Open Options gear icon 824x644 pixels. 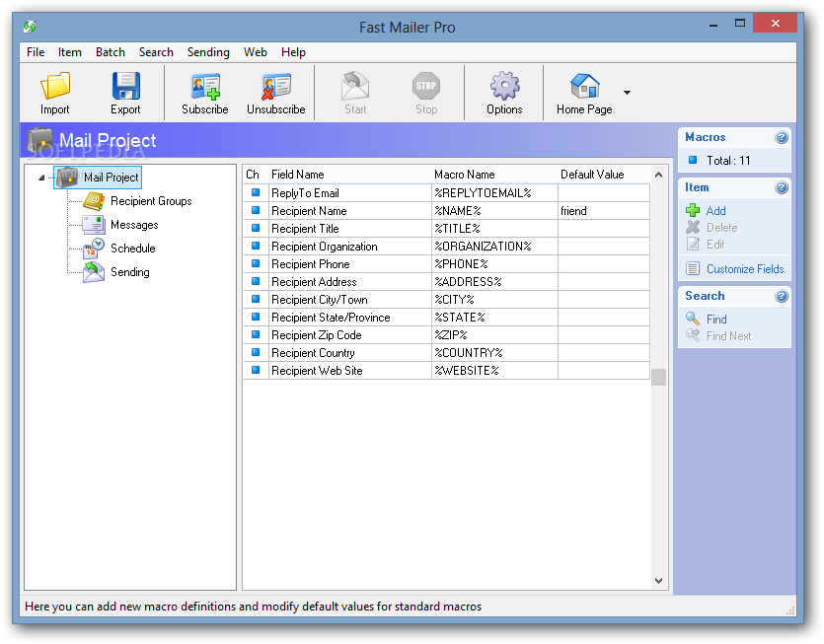pyautogui.click(x=504, y=86)
